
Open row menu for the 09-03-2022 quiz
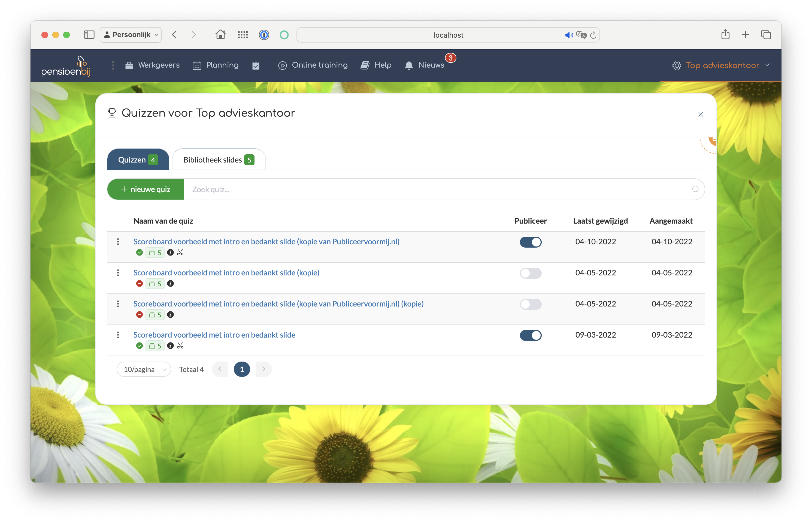click(x=118, y=335)
